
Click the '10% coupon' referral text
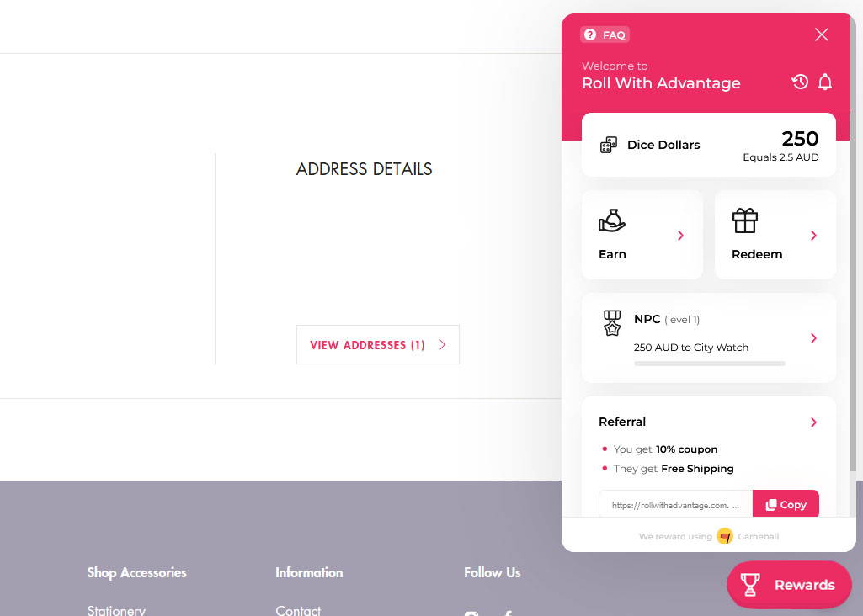(686, 449)
